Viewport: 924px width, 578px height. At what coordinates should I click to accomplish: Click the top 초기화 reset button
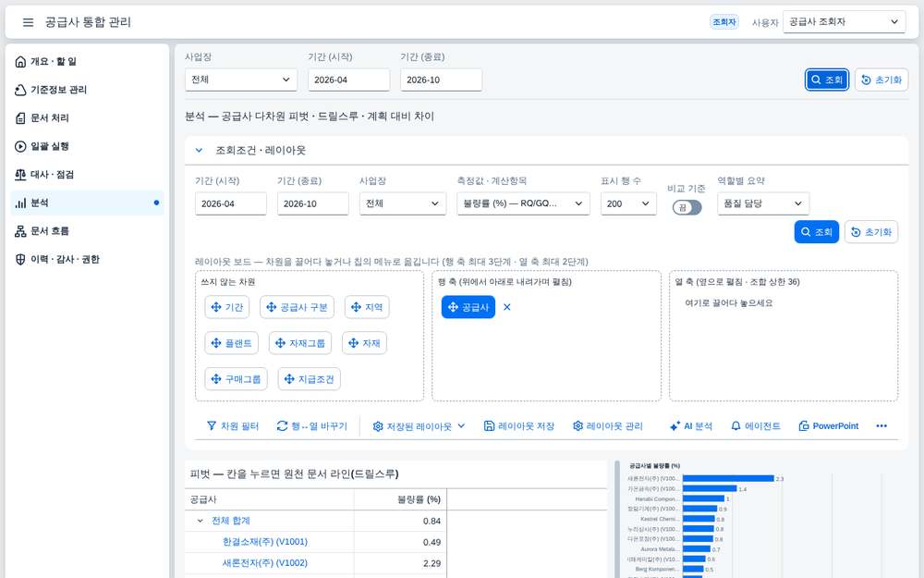881,80
